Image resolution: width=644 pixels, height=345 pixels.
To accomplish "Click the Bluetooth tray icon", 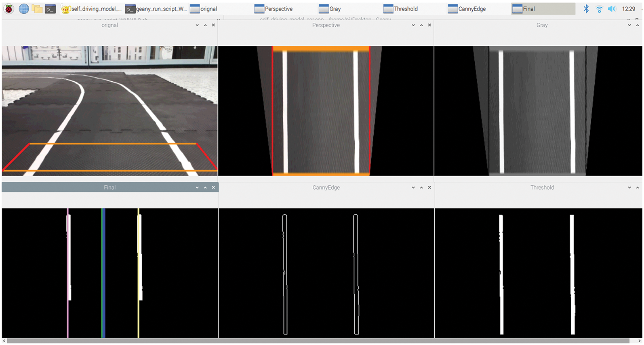I will pyautogui.click(x=586, y=8).
